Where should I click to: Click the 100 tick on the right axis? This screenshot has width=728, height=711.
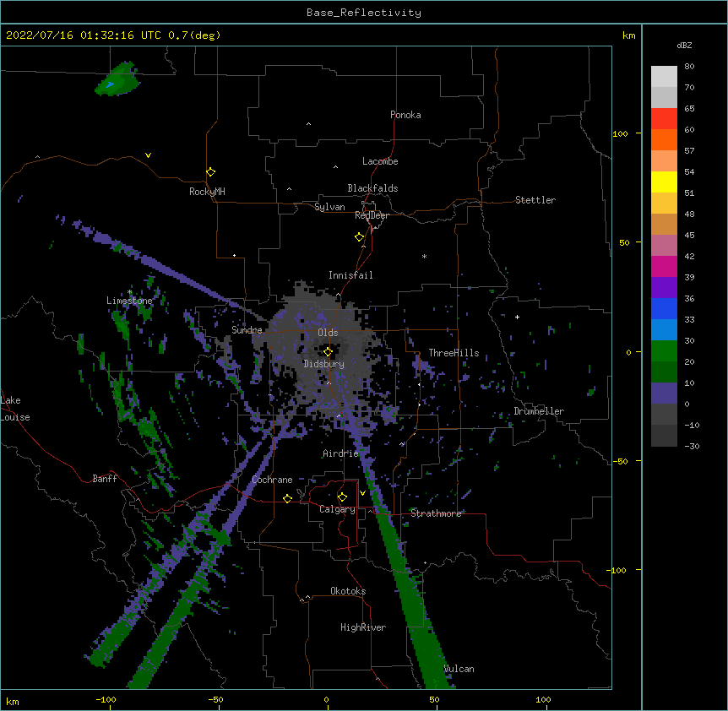(620, 133)
